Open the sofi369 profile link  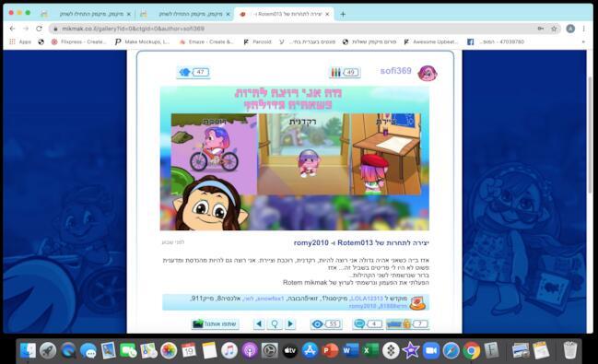pyautogui.click(x=395, y=71)
